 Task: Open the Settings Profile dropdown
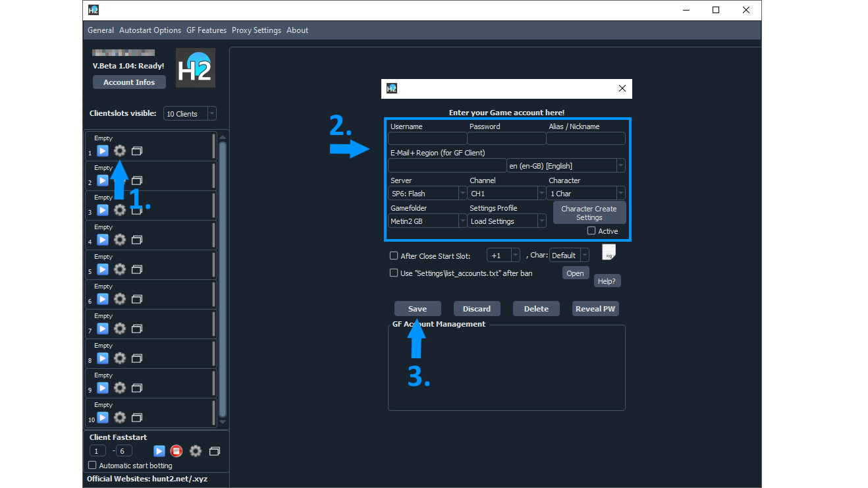[x=506, y=221]
